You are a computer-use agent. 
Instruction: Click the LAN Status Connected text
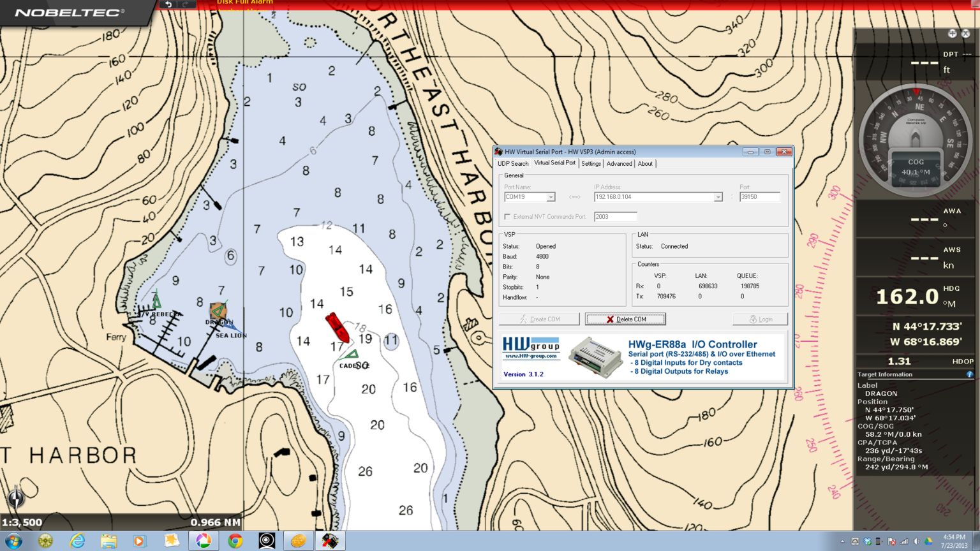[x=674, y=246]
